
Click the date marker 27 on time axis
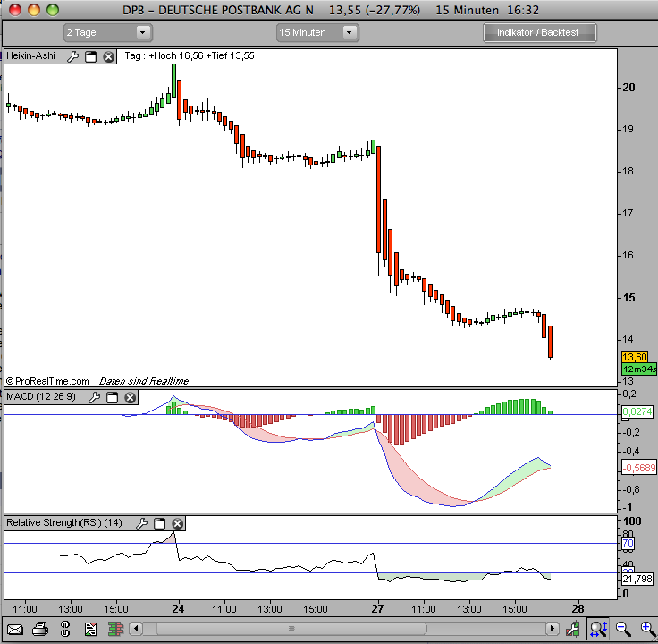377,609
